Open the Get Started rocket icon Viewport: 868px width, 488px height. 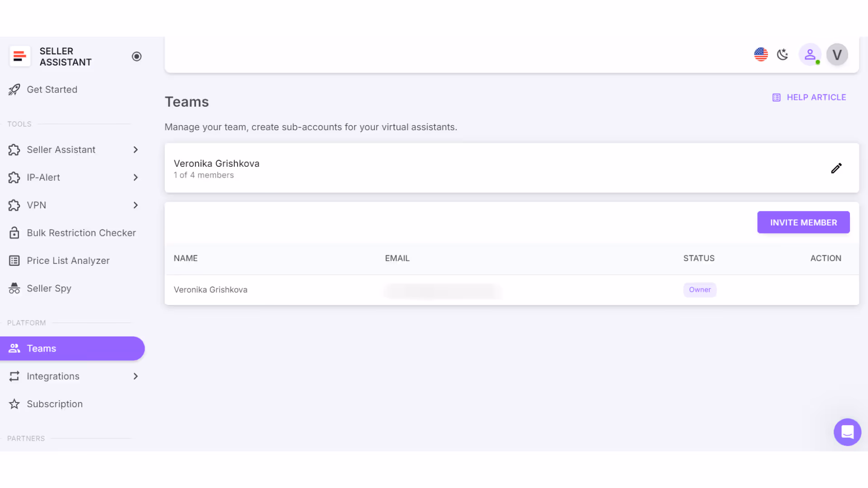tap(14, 89)
